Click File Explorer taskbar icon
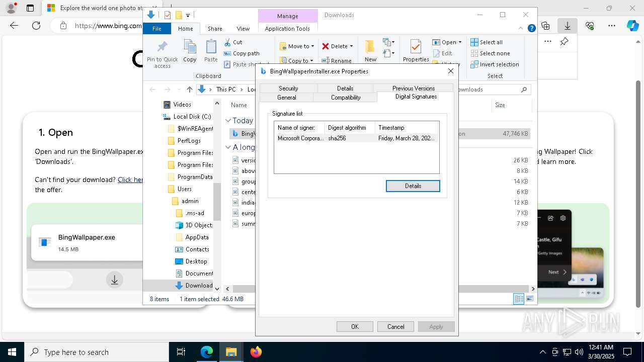 (x=231, y=352)
